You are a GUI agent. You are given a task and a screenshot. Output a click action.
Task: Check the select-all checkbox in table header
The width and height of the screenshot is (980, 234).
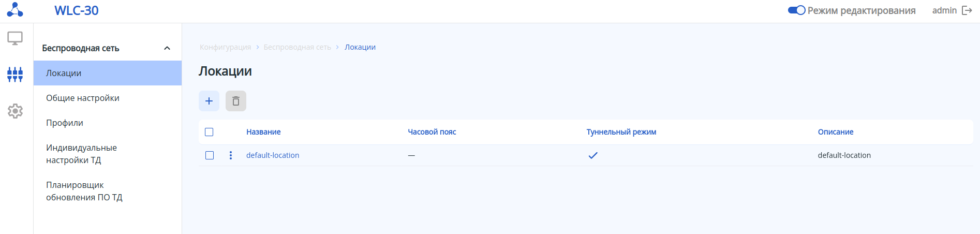pos(209,132)
